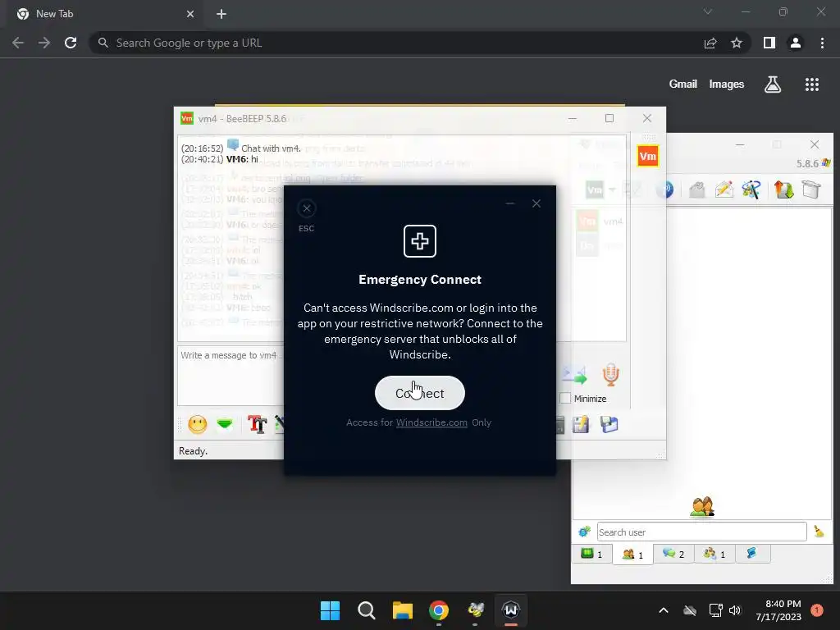
Task: Click the volume speaker tray icon
Action: click(735, 610)
